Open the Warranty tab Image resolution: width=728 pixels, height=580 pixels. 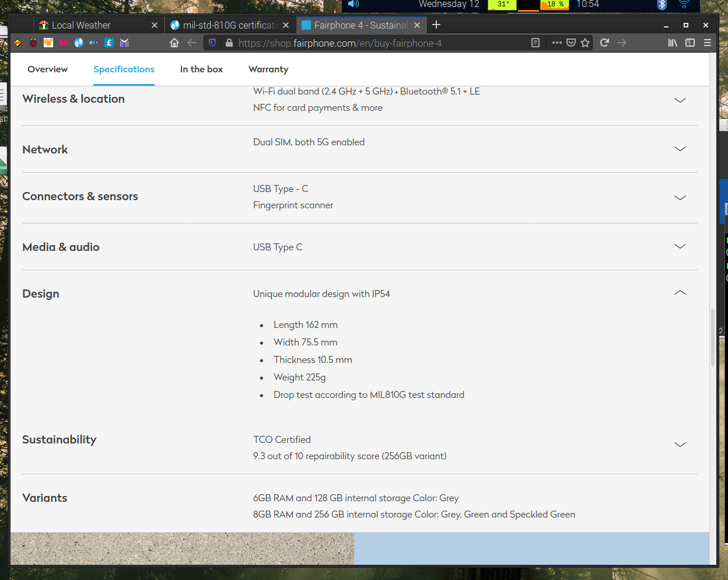tap(268, 69)
